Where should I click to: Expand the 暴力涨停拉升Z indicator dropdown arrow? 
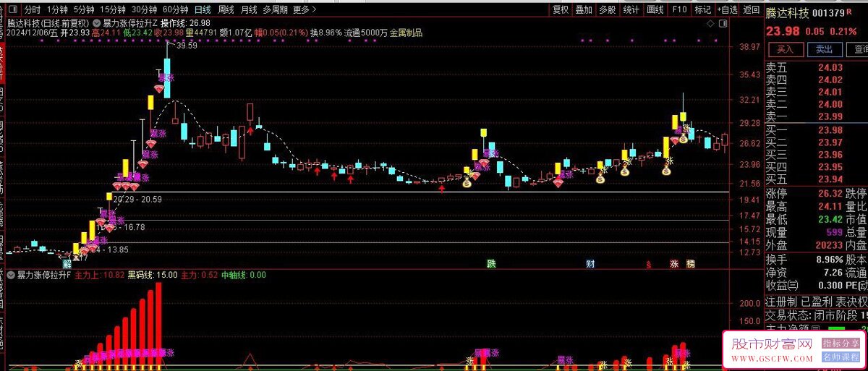[x=98, y=22]
